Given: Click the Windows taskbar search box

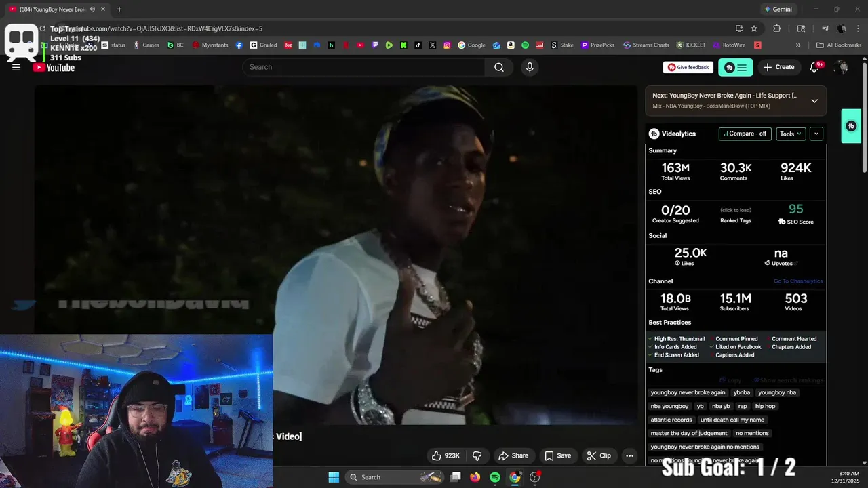Looking at the screenshot, I should [395, 477].
